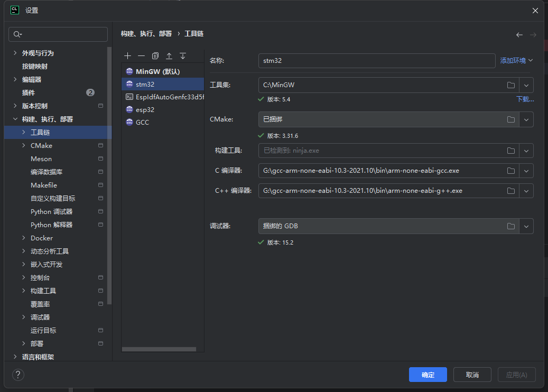Remove selected toolchain with minus icon
The image size is (548, 392).
pyautogui.click(x=141, y=56)
